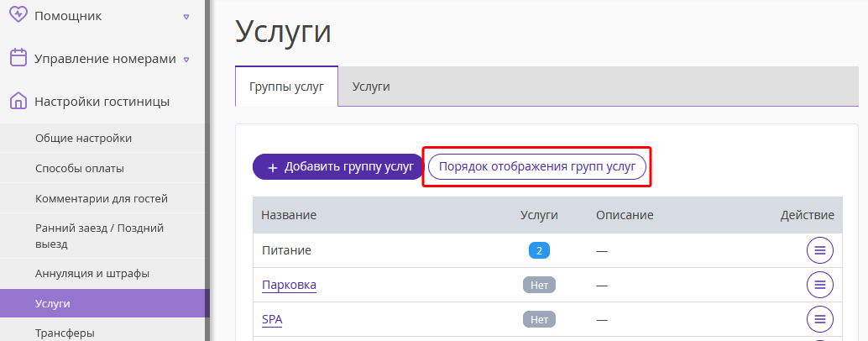Go to Способы оплаты

point(80,168)
